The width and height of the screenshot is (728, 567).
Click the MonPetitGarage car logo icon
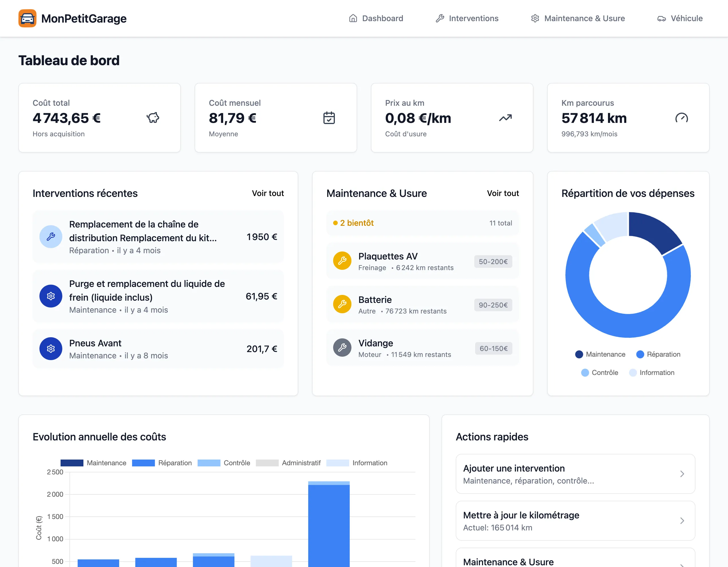point(27,18)
